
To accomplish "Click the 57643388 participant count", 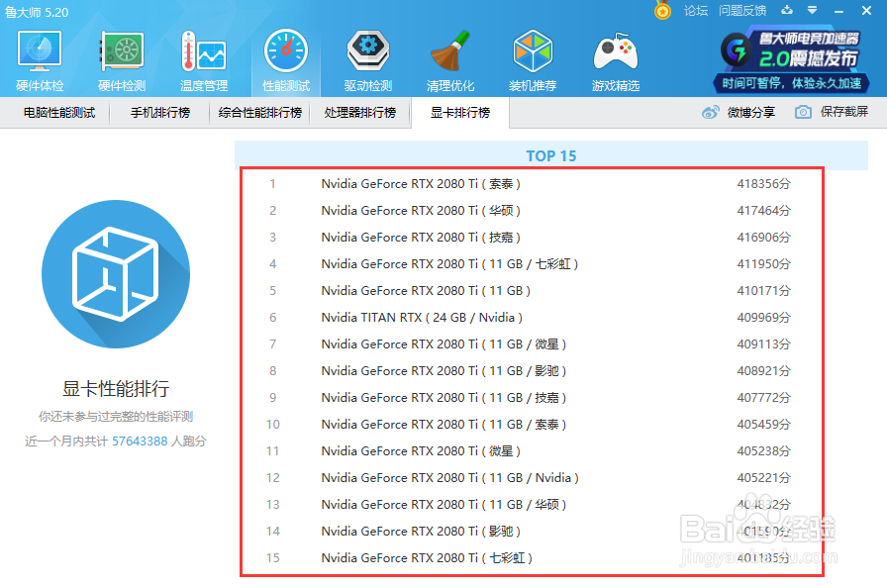I will (x=140, y=441).
